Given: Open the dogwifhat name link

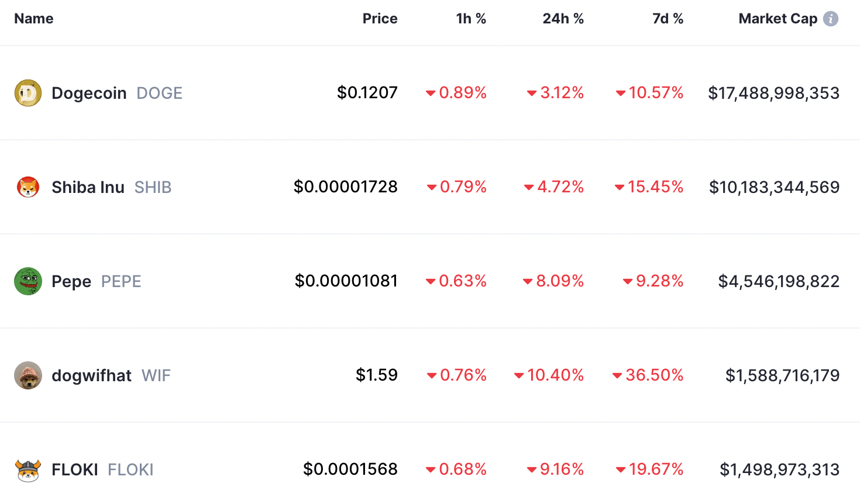Looking at the screenshot, I should [91, 375].
